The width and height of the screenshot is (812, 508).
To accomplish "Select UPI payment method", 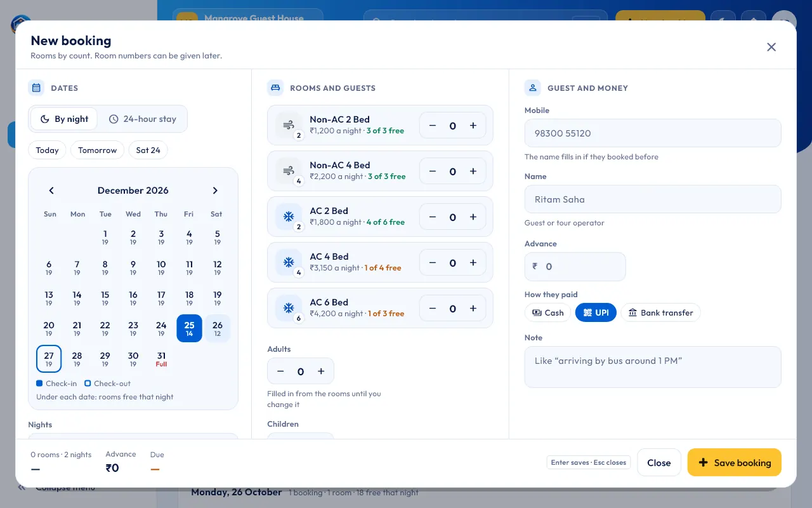I will [x=596, y=312].
